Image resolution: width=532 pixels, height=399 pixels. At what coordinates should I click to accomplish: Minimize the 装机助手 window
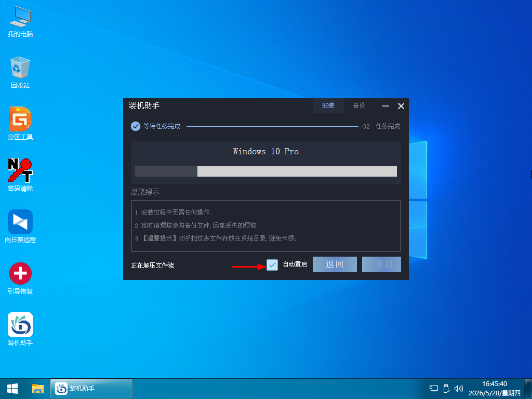[x=385, y=106]
